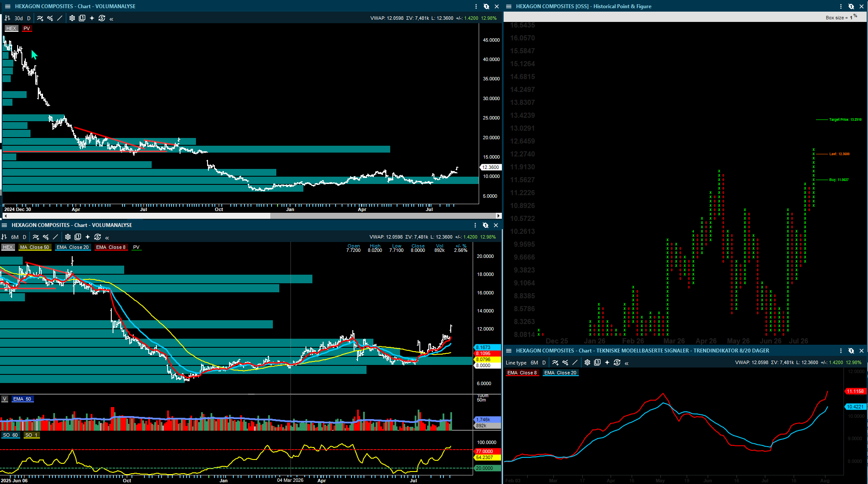Open hamburger menu of TRENDINDIKATOR window
This screenshot has height=484, width=868.
coord(509,351)
